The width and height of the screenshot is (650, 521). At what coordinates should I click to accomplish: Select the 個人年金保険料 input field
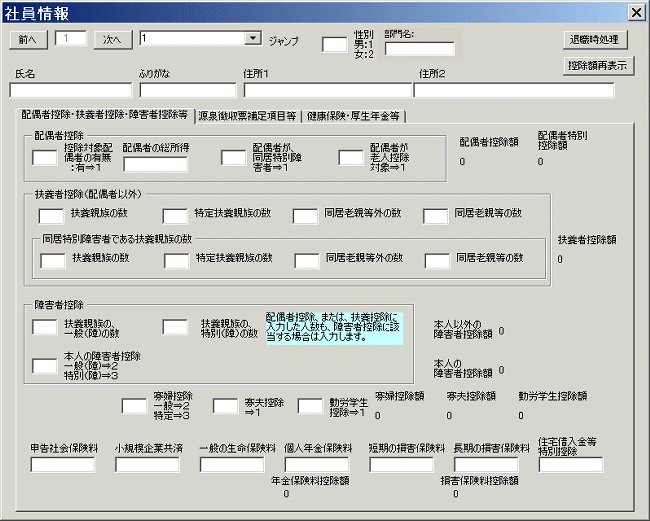point(317,464)
